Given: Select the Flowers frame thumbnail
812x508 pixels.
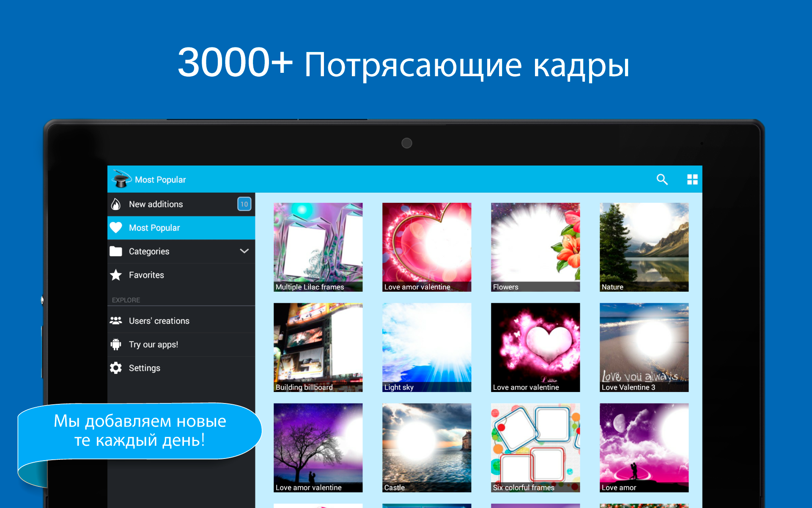Looking at the screenshot, I should click(x=535, y=247).
